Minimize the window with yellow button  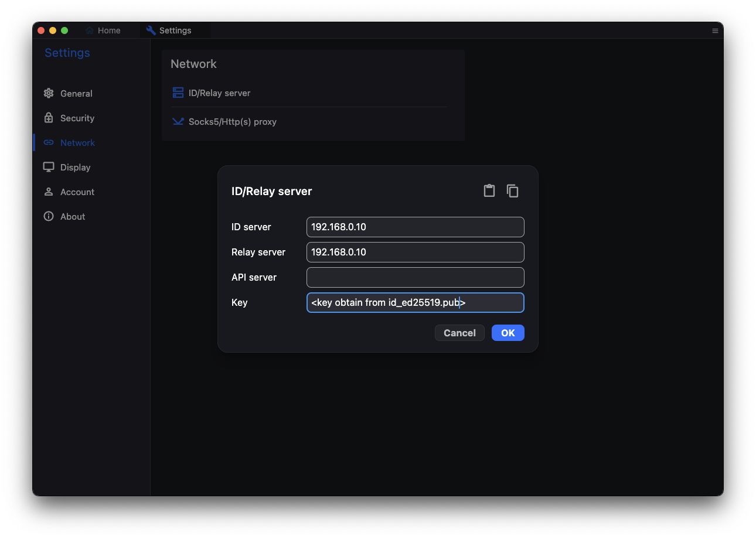click(53, 30)
